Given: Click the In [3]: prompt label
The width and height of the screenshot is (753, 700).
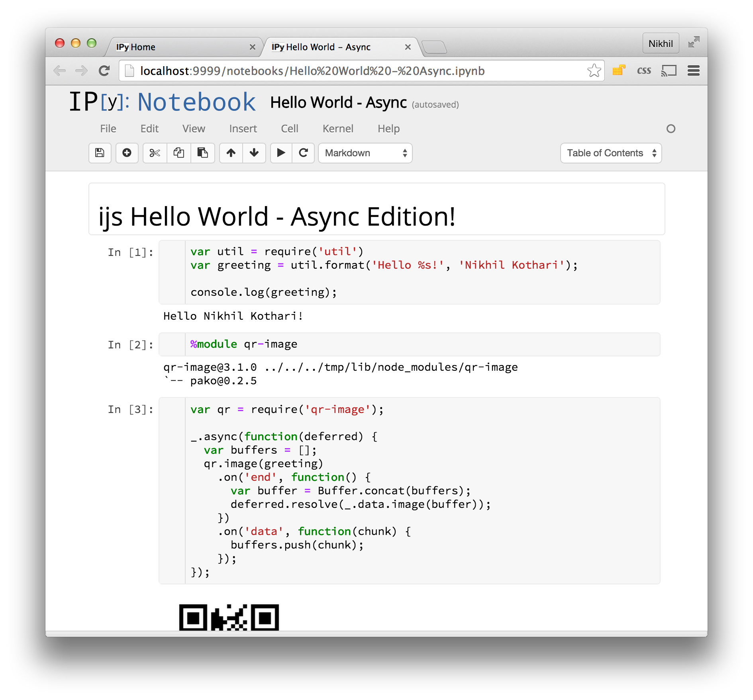Looking at the screenshot, I should point(131,409).
